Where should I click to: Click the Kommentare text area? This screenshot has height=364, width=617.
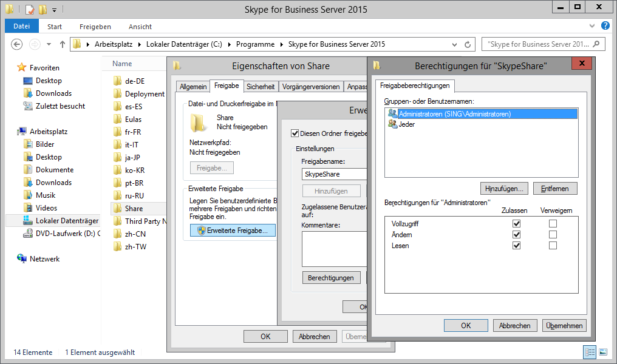tap(335, 249)
